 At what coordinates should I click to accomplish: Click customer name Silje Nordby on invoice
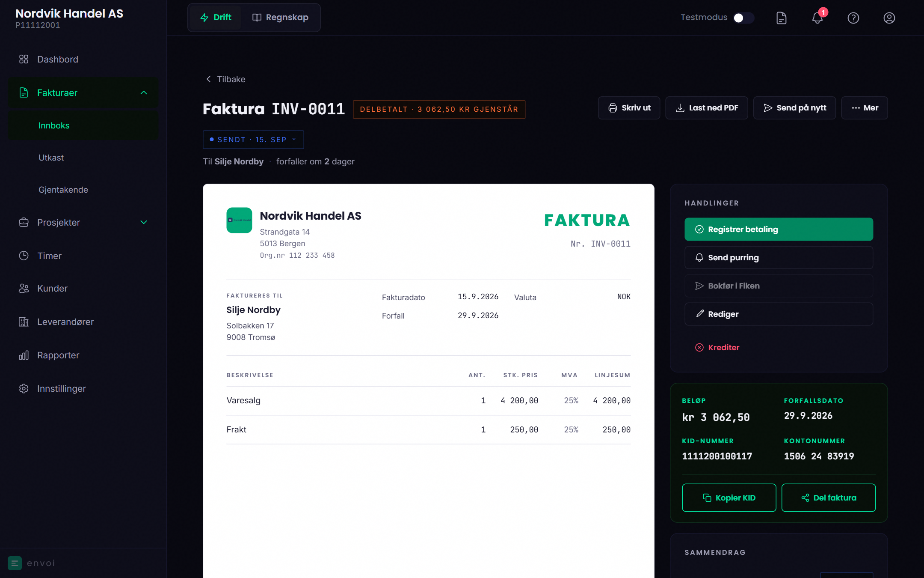click(253, 310)
